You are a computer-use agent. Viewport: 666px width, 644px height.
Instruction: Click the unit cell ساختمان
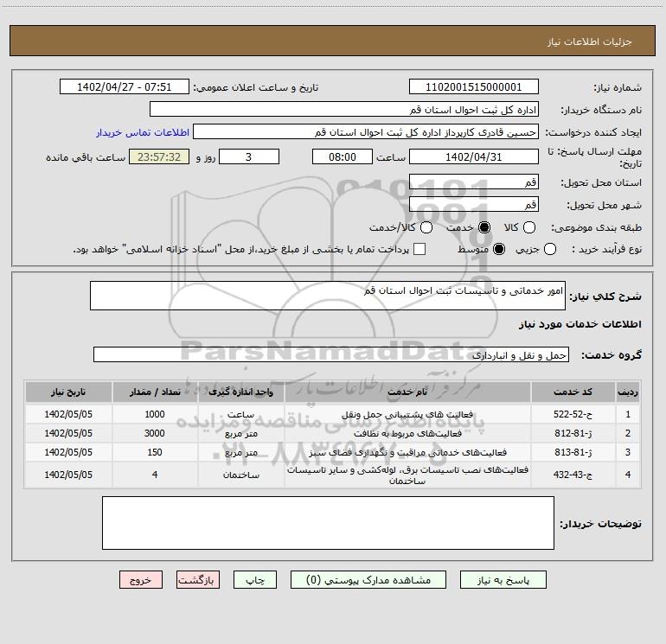241,475
